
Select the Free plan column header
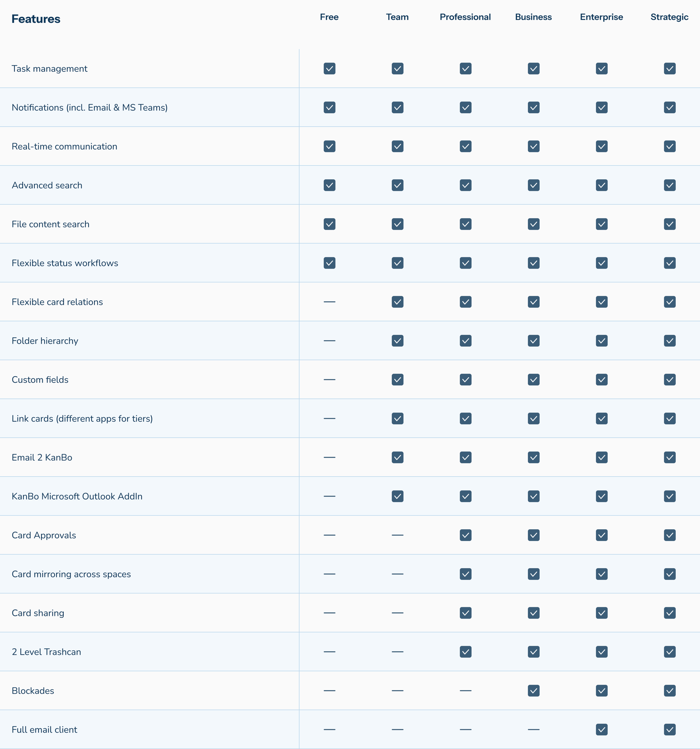click(x=329, y=17)
